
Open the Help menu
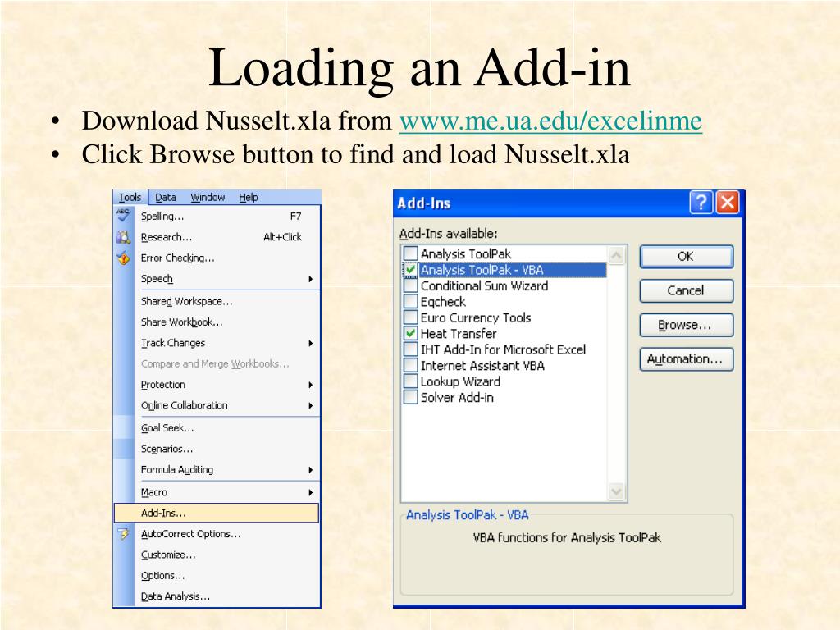pyautogui.click(x=248, y=197)
